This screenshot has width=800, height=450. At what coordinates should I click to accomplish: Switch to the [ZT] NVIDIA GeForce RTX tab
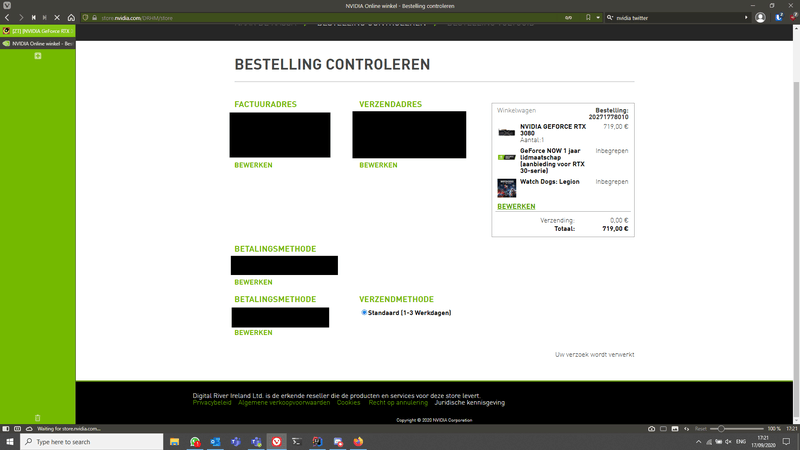pyautogui.click(x=38, y=31)
